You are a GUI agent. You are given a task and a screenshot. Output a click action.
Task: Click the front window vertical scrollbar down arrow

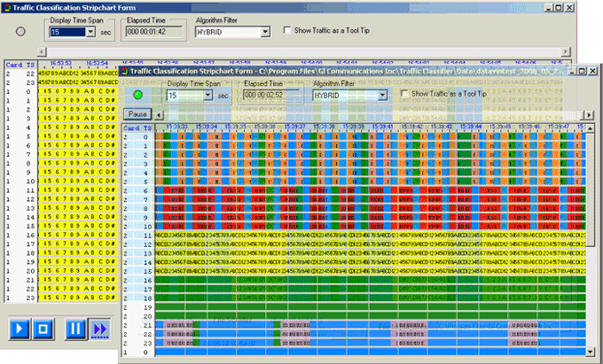click(x=591, y=351)
